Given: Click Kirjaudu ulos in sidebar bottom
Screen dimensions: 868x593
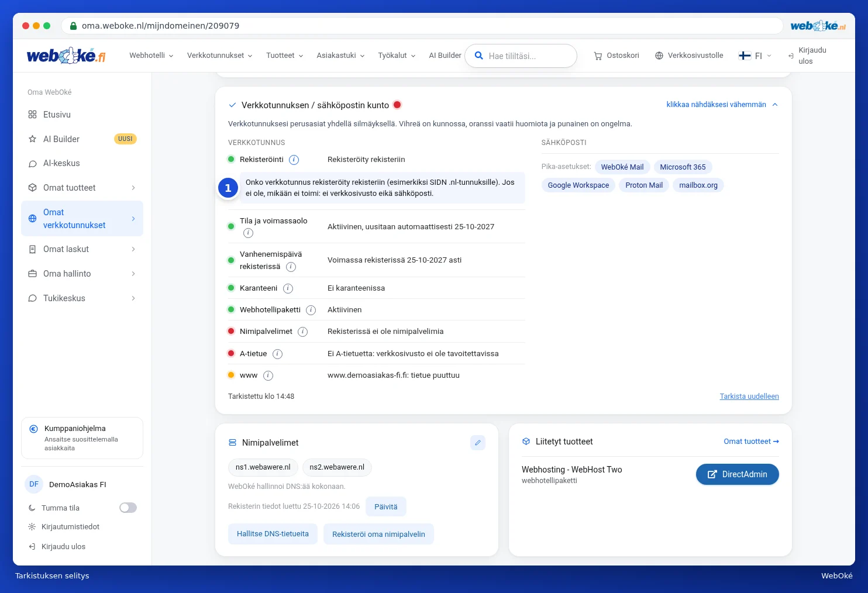Looking at the screenshot, I should 57,547.
